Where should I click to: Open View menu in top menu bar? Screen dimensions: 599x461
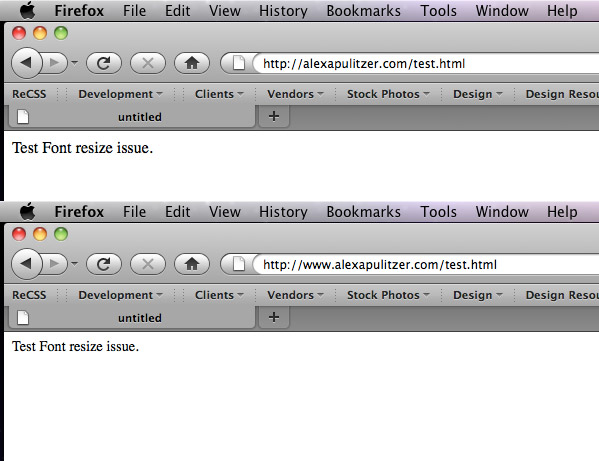225,11
